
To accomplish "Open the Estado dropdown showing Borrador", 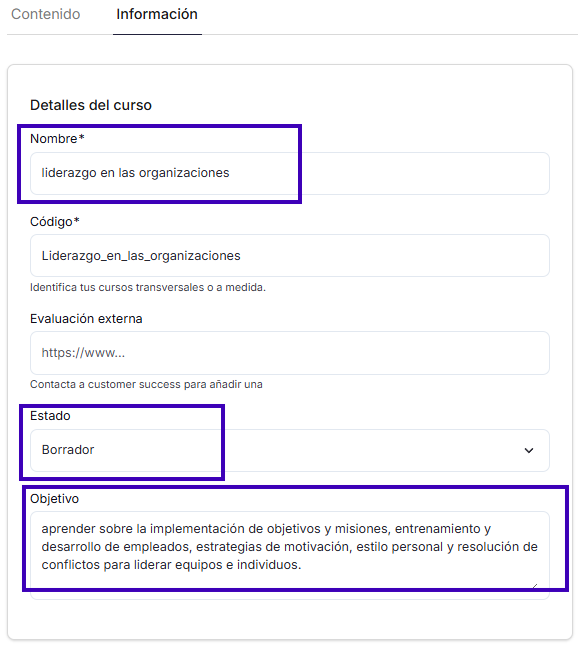I will point(290,450).
